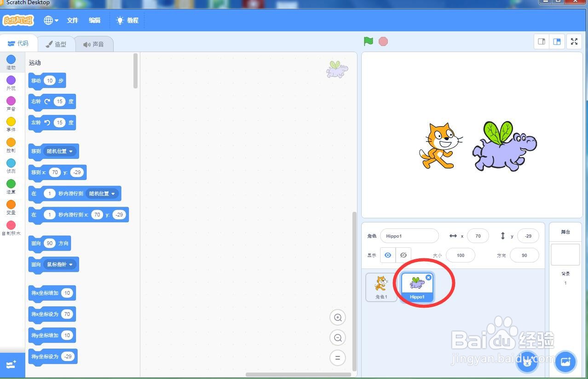Select the 事件 block category
The width and height of the screenshot is (588, 379).
click(x=11, y=124)
